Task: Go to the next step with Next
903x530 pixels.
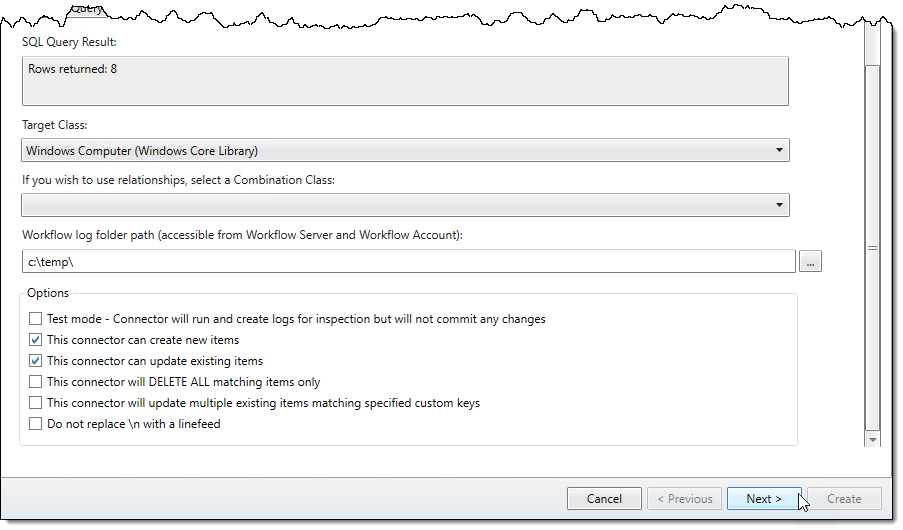Action: click(x=764, y=499)
